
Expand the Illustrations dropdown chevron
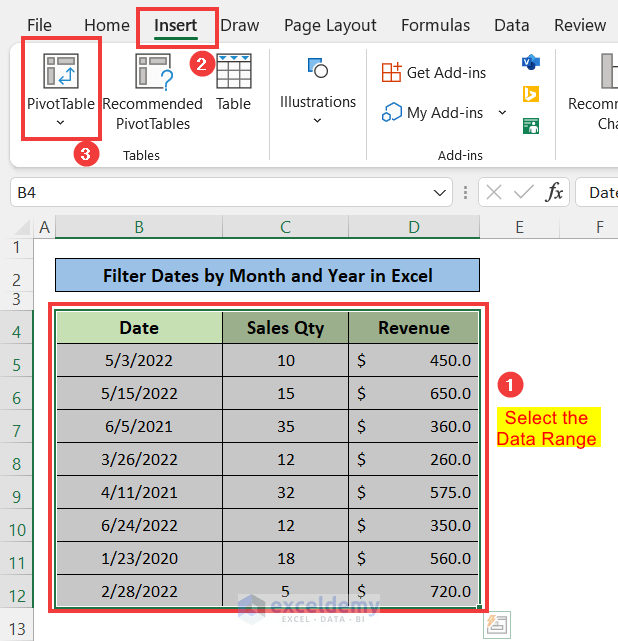[x=317, y=120]
